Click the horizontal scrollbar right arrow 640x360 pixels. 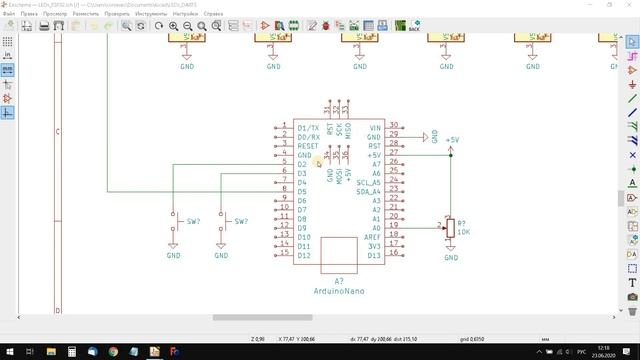(613, 317)
